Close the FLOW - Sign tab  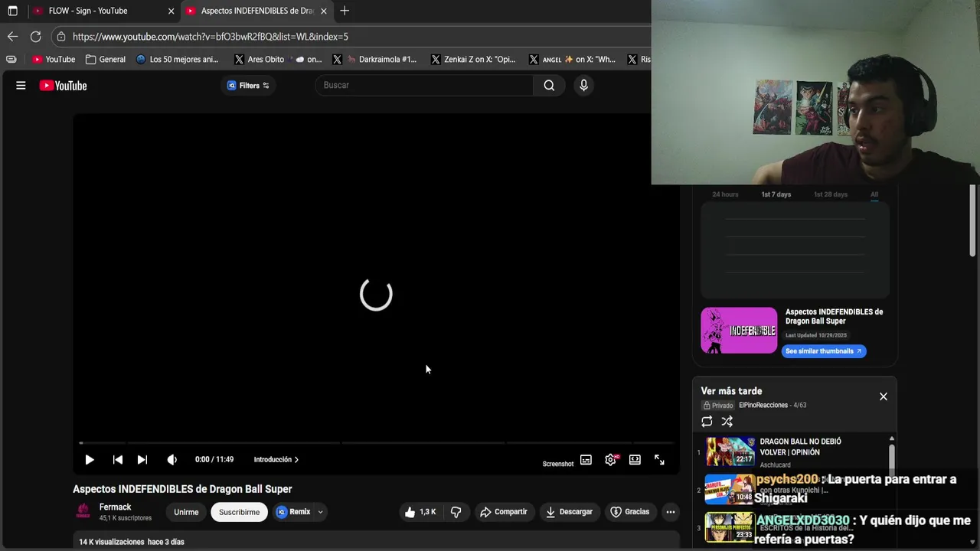click(x=171, y=11)
